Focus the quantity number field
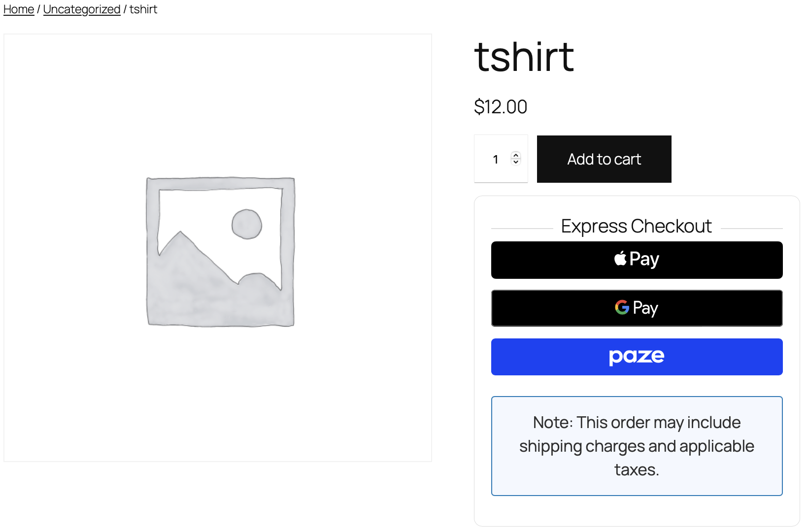 tap(496, 159)
